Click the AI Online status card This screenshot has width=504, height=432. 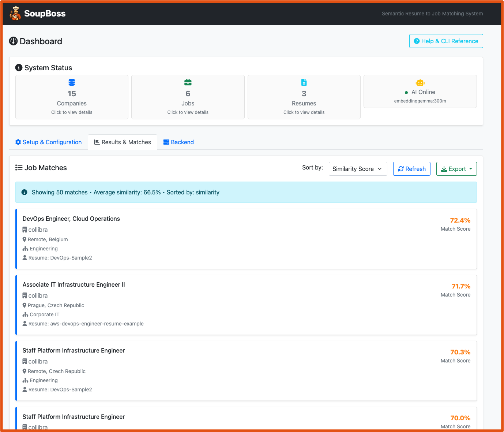[x=420, y=92]
